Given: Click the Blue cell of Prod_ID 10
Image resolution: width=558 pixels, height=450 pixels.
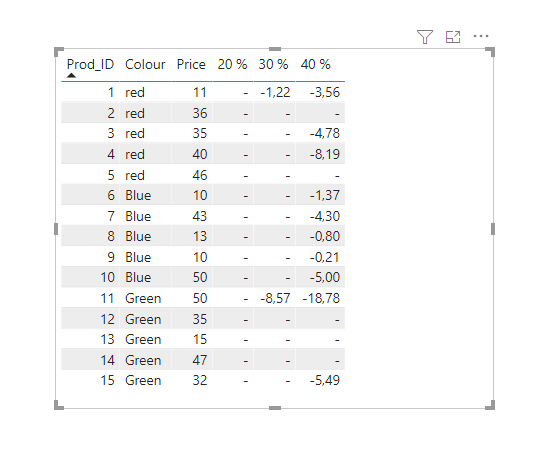Looking at the screenshot, I should click(x=138, y=277).
